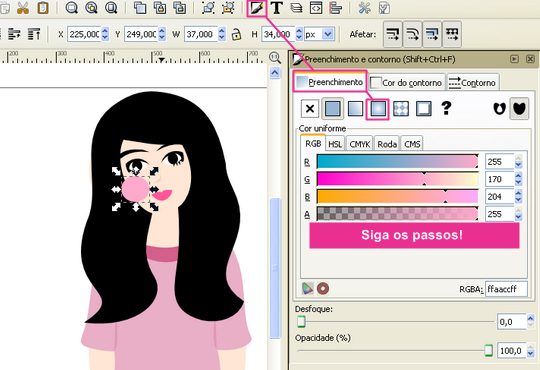Select the No paint X button

click(310, 109)
